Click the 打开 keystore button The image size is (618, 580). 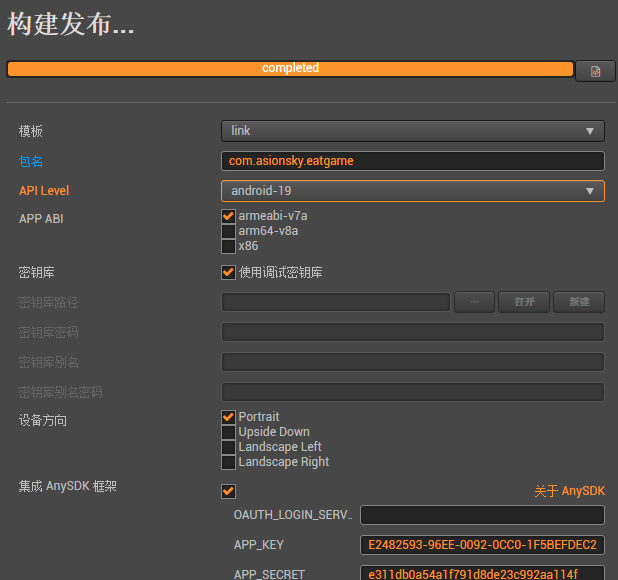(x=524, y=302)
